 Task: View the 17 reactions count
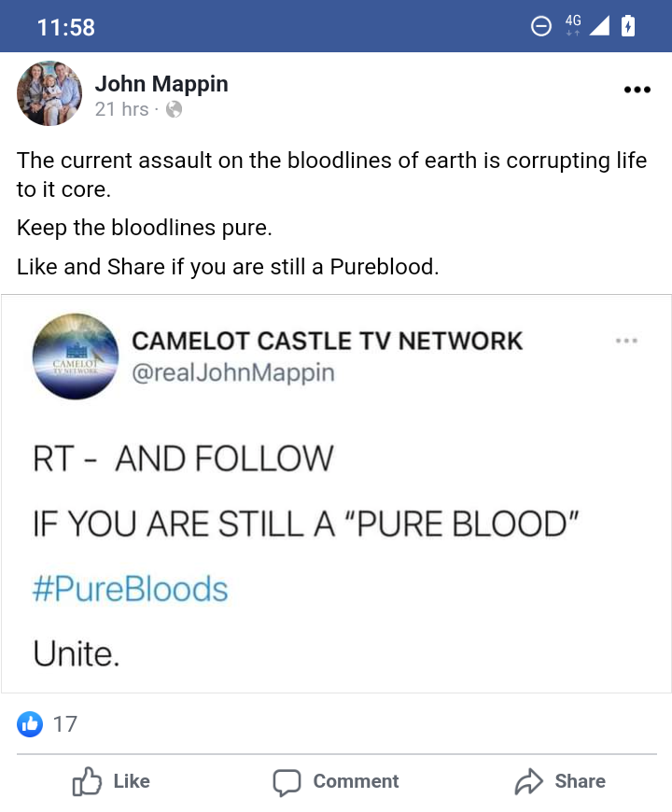tap(65, 723)
